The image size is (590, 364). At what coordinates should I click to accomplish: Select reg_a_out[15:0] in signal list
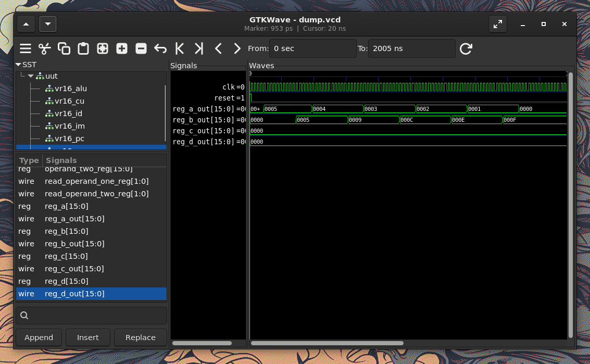tap(74, 219)
